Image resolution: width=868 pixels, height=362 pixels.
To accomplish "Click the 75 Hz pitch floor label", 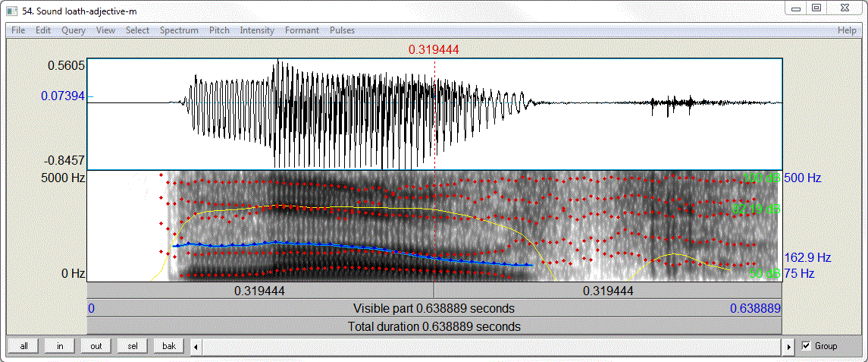I will point(800,273).
